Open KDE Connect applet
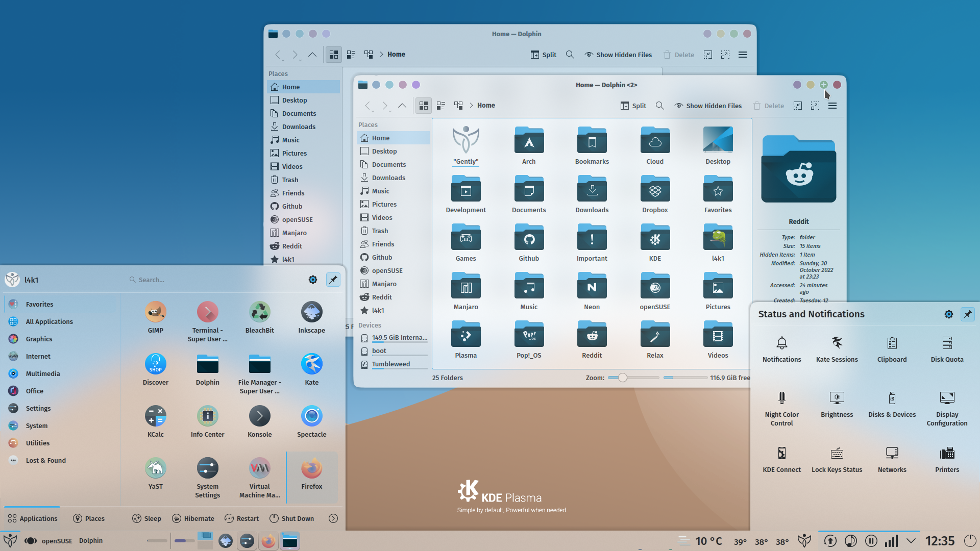 point(781,460)
